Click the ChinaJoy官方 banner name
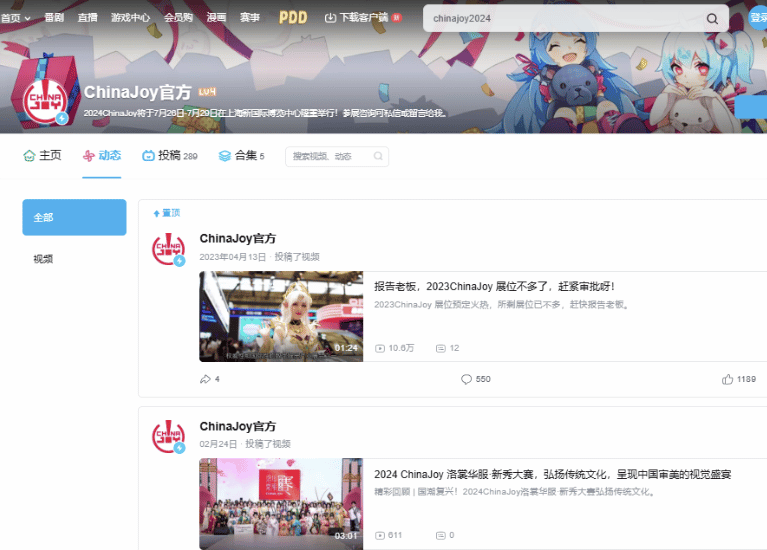Viewport: 767px width, 550px height. [x=137, y=92]
